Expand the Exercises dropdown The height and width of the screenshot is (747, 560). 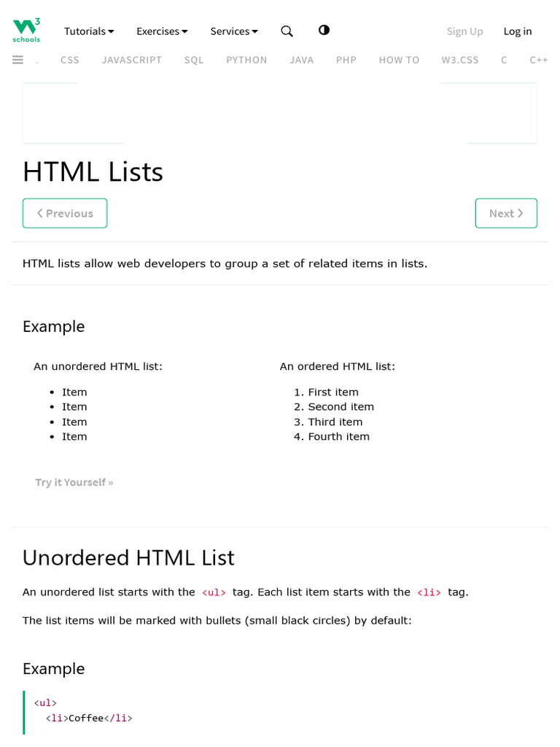[x=162, y=31]
